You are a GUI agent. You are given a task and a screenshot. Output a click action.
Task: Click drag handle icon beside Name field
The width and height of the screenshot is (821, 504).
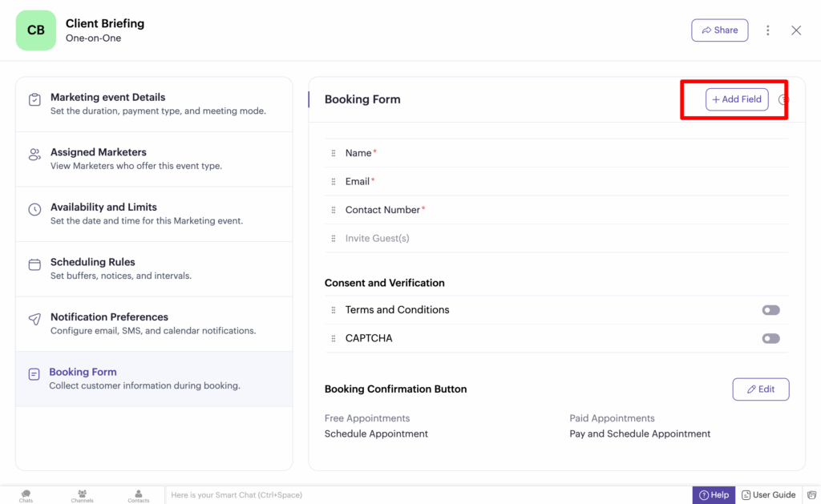(x=334, y=153)
